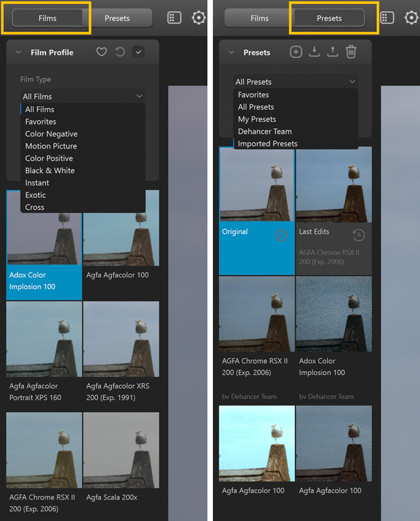Choose Cross film type
The width and height of the screenshot is (420, 521).
point(83,207)
